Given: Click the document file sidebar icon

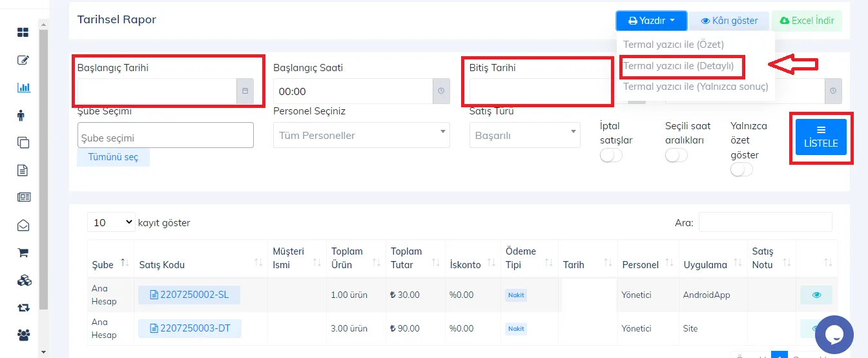Looking at the screenshot, I should pyautogui.click(x=23, y=171).
